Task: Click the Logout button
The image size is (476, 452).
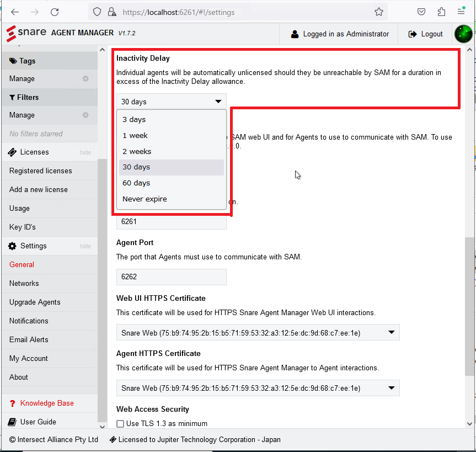Action: [425, 34]
